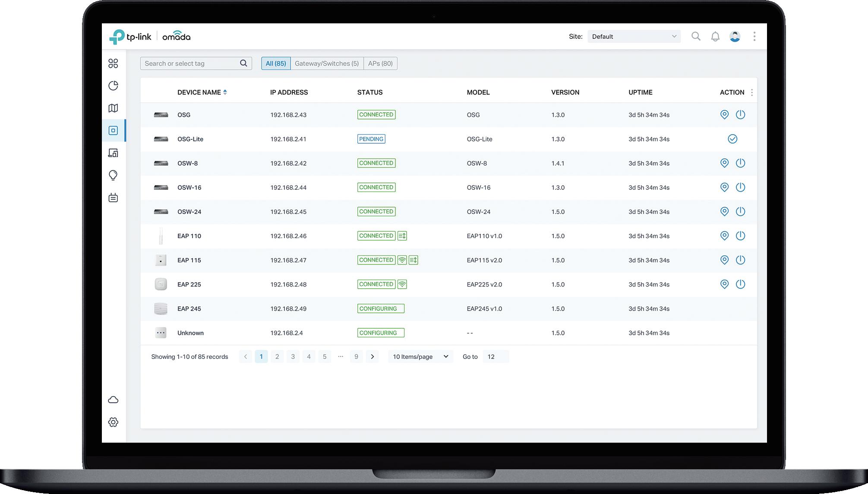Click the locate icon for OSG device

pyautogui.click(x=724, y=114)
